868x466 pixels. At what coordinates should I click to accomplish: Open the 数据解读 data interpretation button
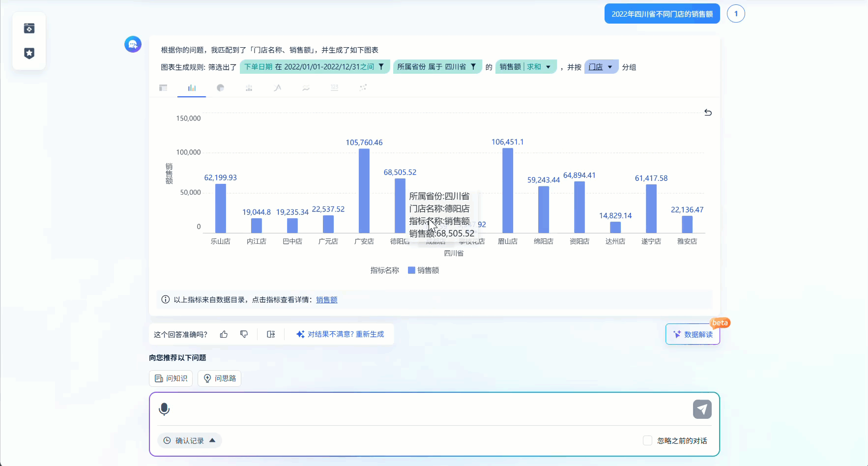[693, 334]
